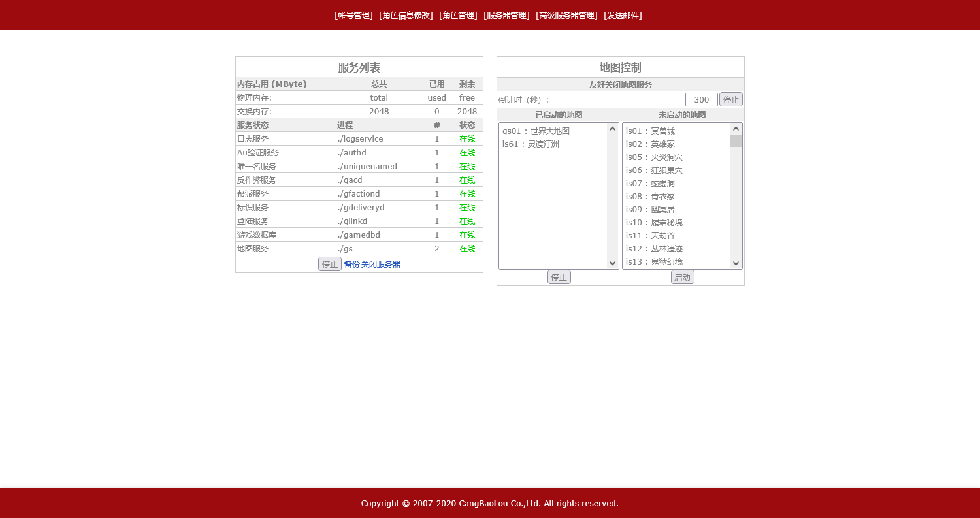Edit the countdown seconds input field
The image size is (980, 518).
(700, 99)
